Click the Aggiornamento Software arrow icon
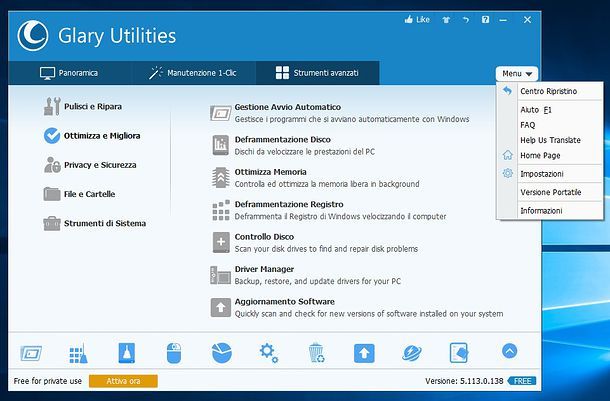Image resolution: width=610 pixels, height=401 pixels. click(221, 308)
